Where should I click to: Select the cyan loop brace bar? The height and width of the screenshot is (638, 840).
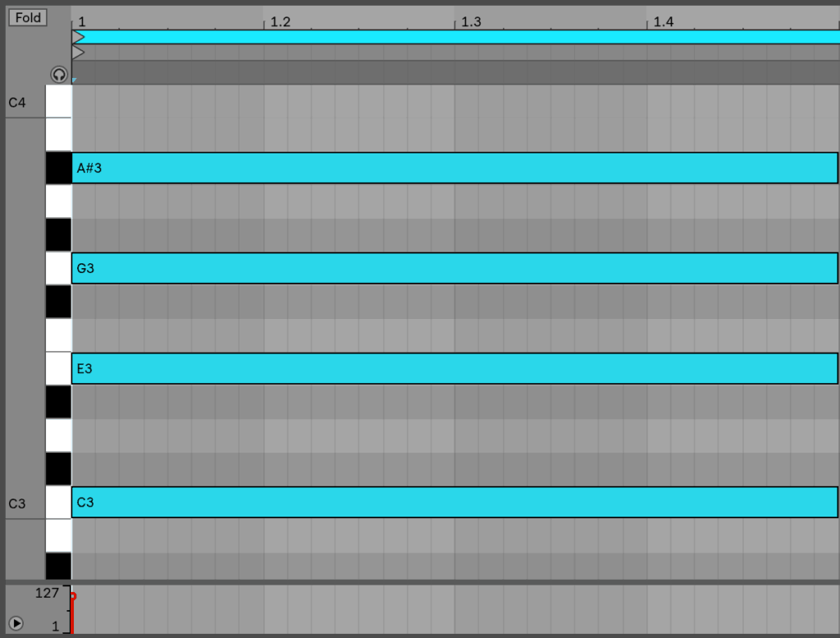coord(456,37)
